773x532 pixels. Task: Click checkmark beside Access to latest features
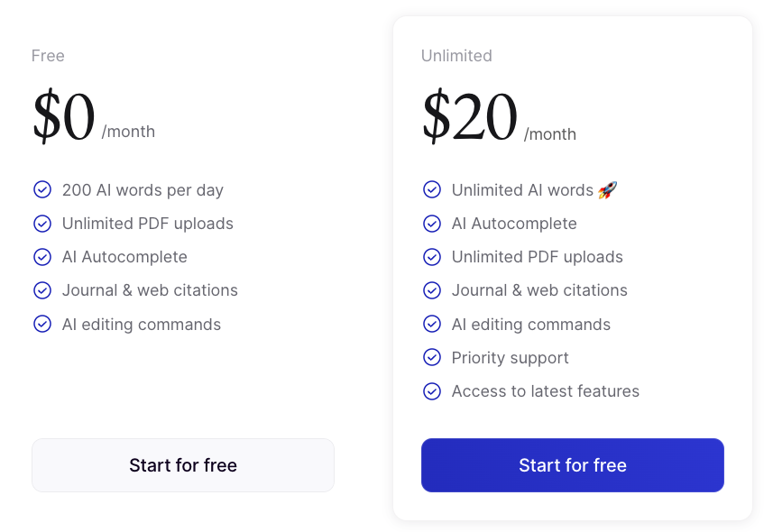click(x=432, y=391)
